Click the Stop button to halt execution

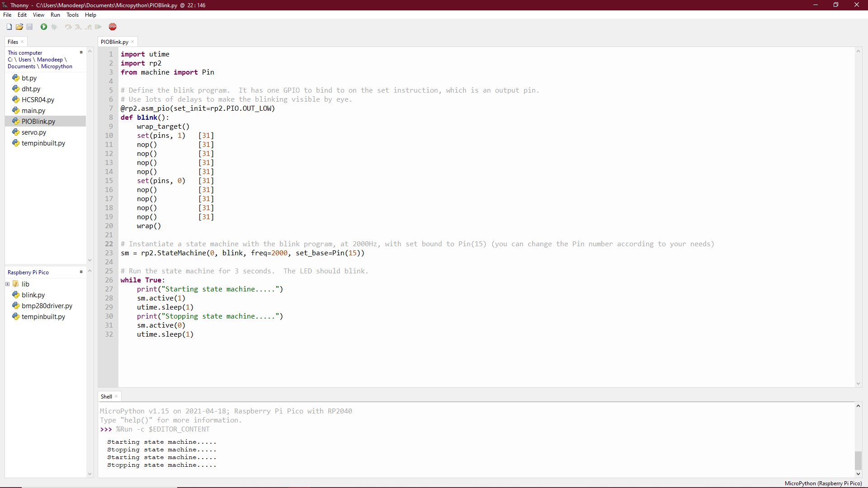coord(113,27)
